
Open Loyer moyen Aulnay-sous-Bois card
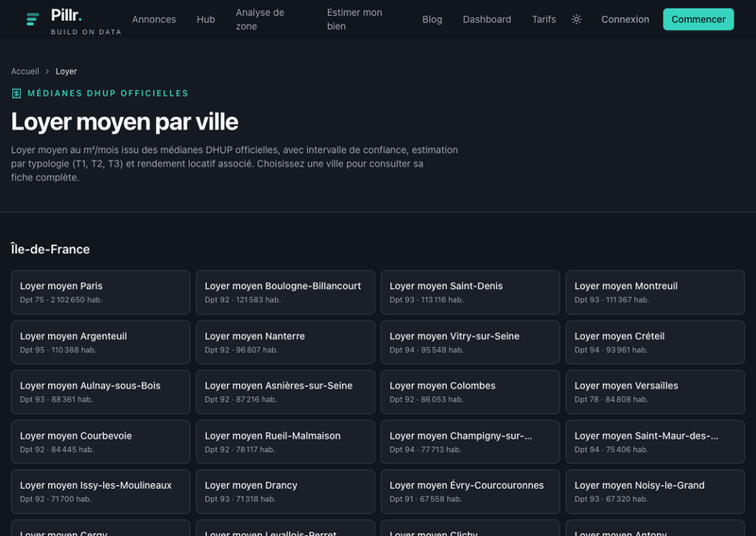[x=100, y=391]
